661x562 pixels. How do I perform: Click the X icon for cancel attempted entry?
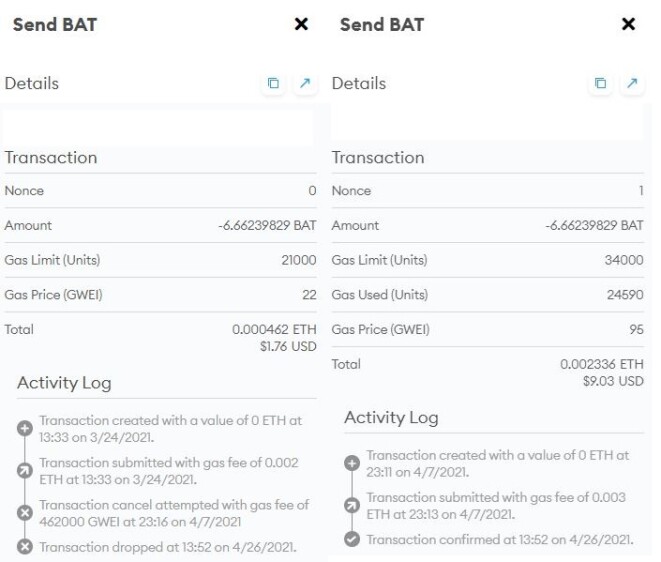[25, 513]
